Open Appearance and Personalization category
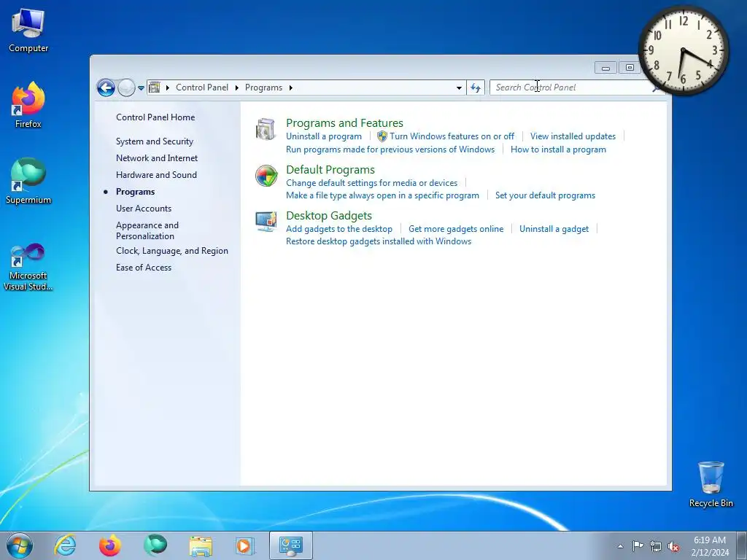 coord(147,230)
